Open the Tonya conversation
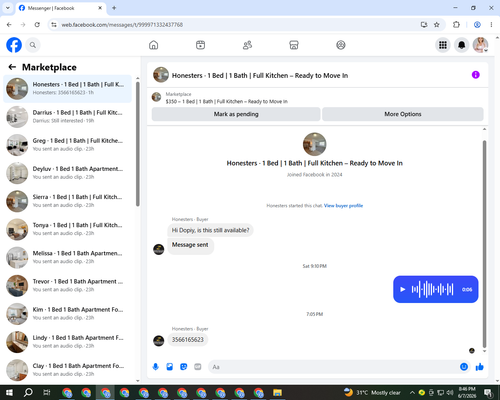Image resolution: width=500 pixels, height=400 pixels. pos(67,229)
